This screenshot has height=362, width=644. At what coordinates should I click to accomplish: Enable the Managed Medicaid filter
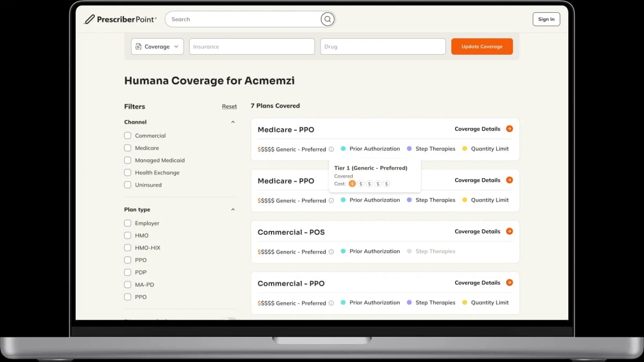(127, 160)
